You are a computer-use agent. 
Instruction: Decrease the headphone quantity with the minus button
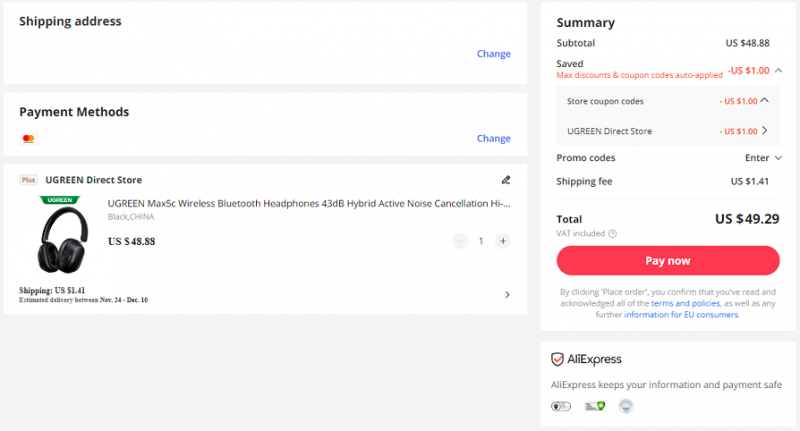tap(460, 241)
